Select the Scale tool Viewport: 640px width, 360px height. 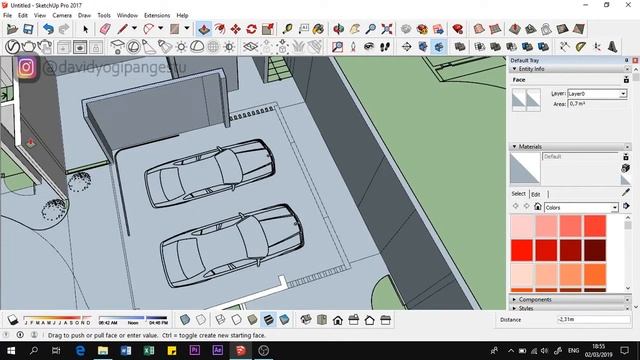click(268, 29)
